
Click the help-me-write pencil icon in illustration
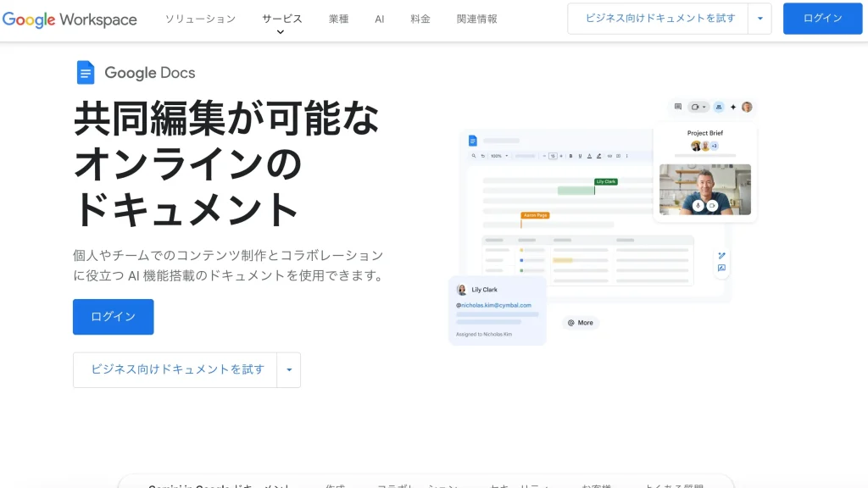click(x=721, y=256)
